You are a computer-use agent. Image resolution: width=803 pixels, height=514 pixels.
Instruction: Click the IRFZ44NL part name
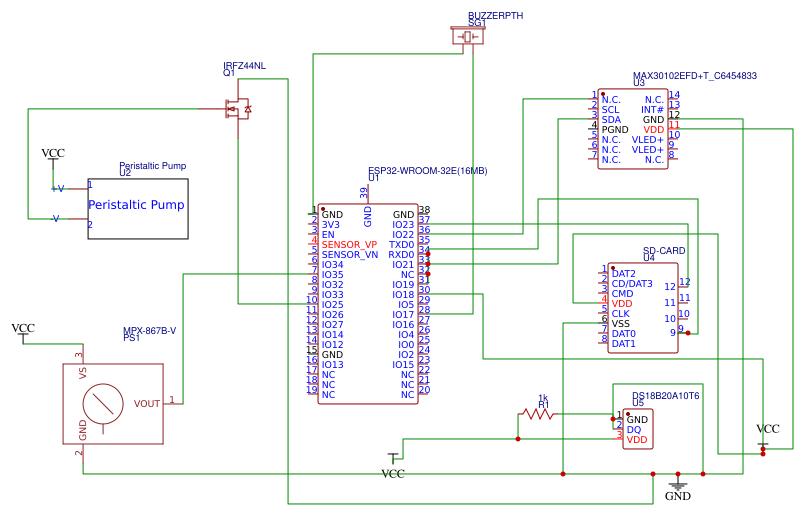(x=244, y=66)
